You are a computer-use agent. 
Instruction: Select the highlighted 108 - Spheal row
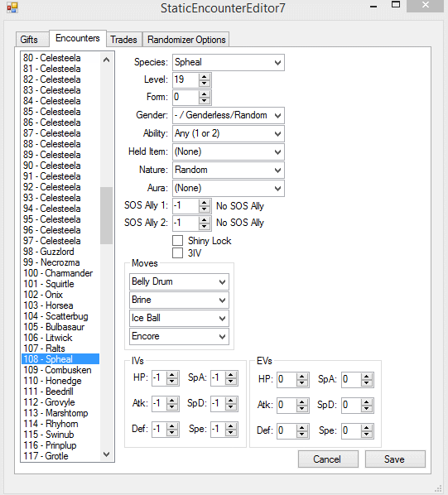coord(60,359)
